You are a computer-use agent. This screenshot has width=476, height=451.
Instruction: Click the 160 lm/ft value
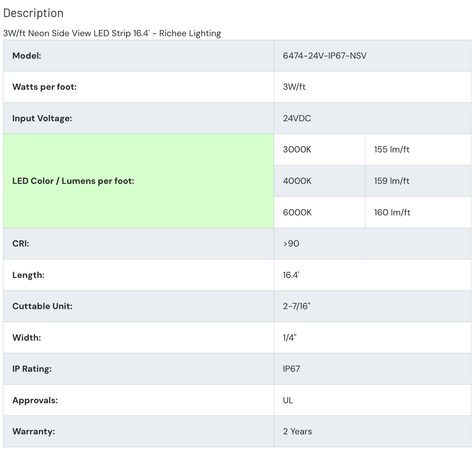click(x=392, y=212)
